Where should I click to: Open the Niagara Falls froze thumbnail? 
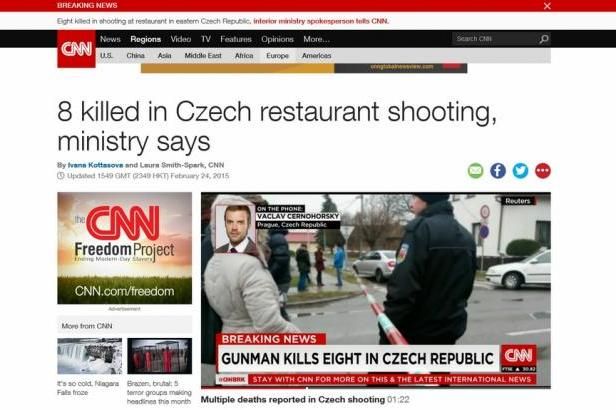coord(90,356)
